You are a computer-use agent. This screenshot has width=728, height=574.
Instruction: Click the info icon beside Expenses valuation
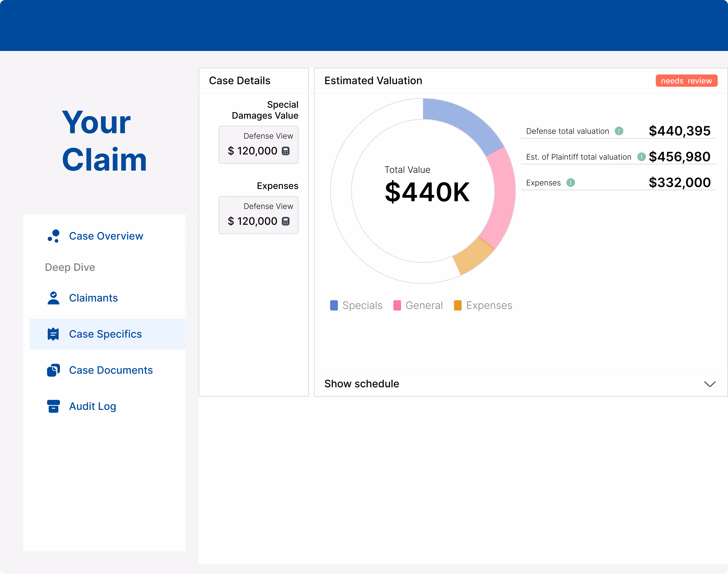570,183
